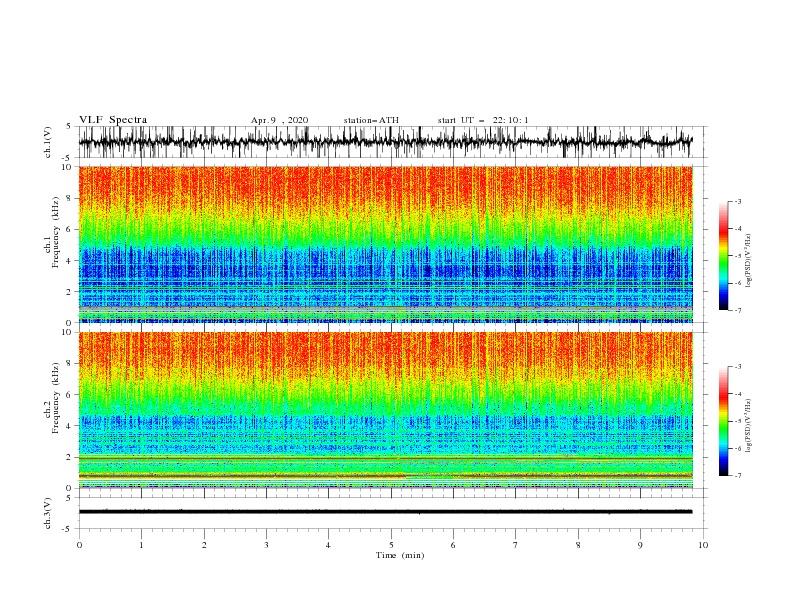Click the ch.1 spectrogram color bar
Viewport: 792px width, 612px height.
(723, 256)
